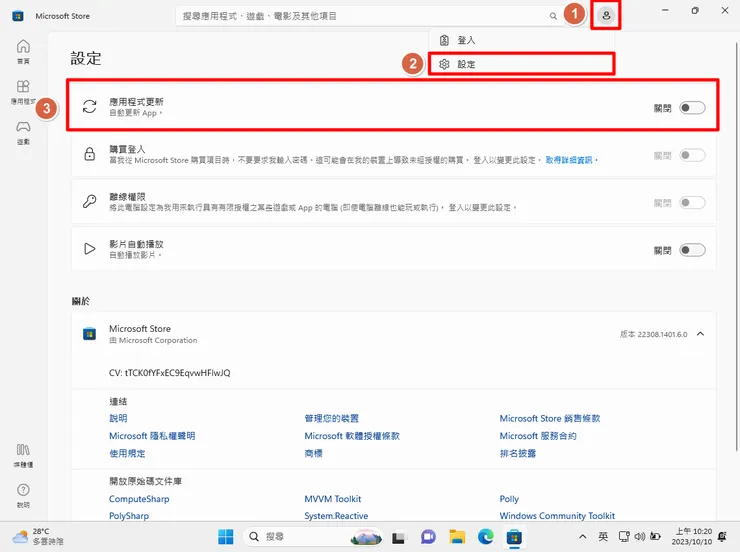Open the Gaming section in sidebar
The image size is (740, 552).
coord(23,132)
